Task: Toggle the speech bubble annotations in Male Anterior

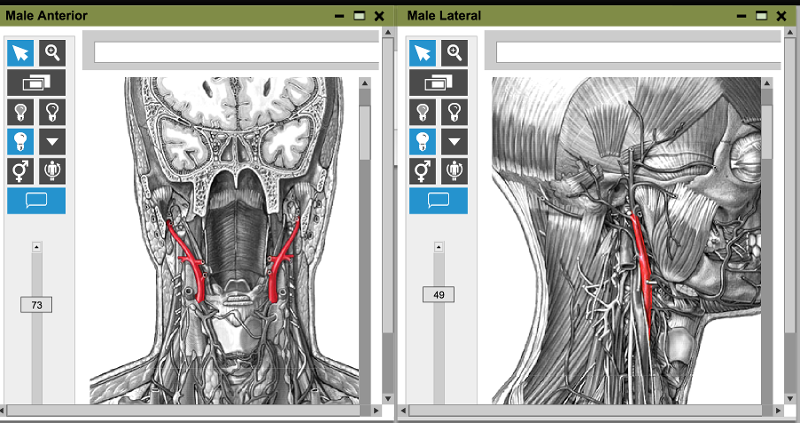Action: [36, 200]
